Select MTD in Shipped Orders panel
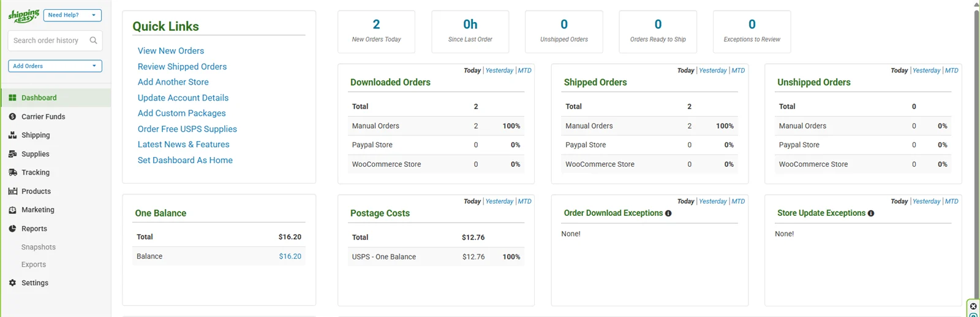This screenshot has height=317, width=980. (x=738, y=71)
